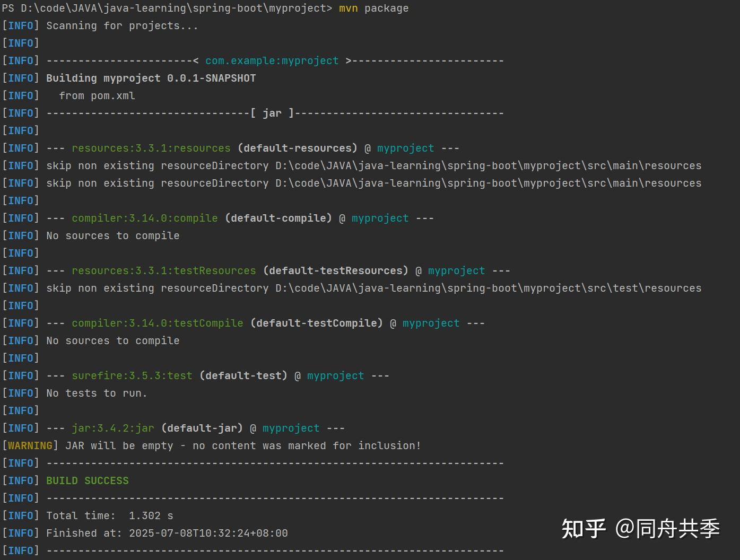Click the compiler:3.14.0:compile goal text

click(x=144, y=218)
